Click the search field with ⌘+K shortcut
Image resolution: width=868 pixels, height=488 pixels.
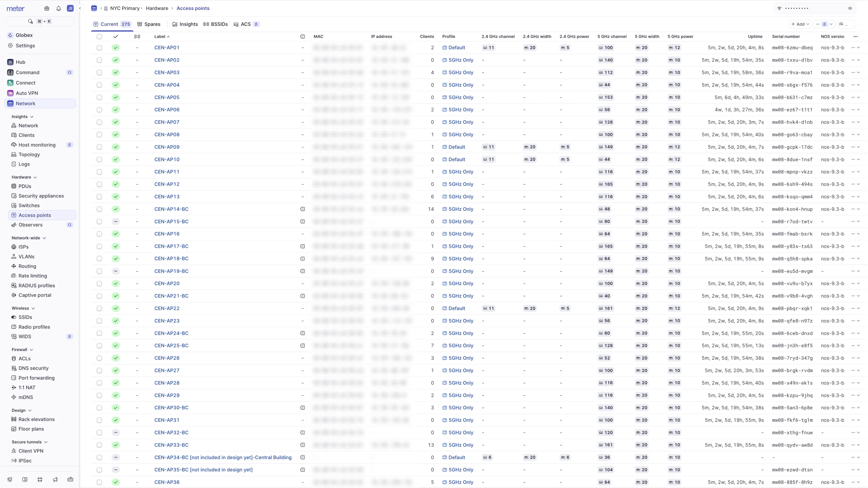pyautogui.click(x=40, y=21)
